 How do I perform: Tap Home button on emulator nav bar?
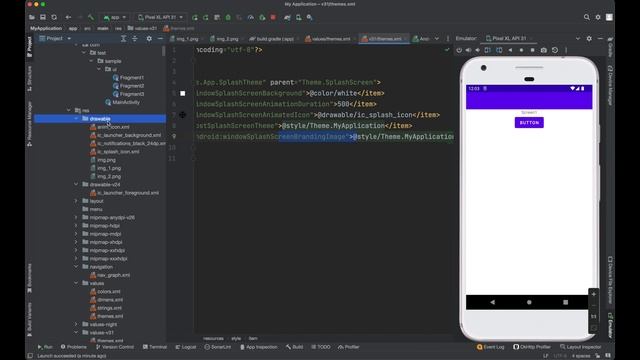pos(529,302)
